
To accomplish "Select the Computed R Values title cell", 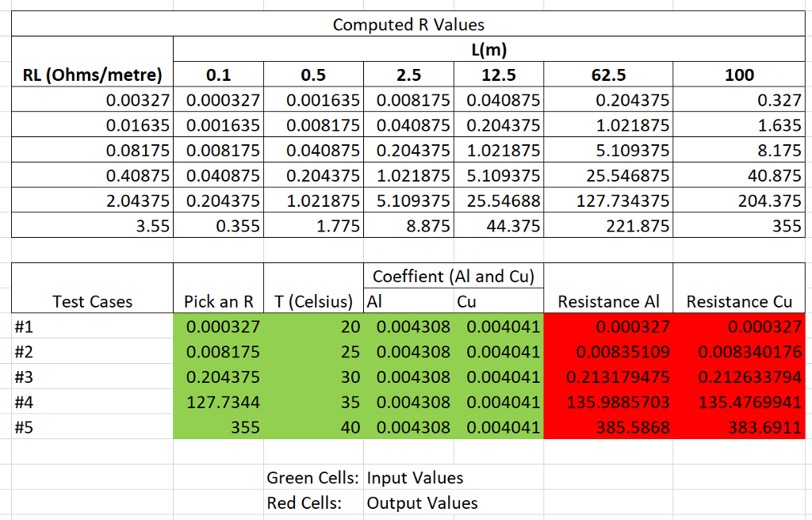I will 408,25.
